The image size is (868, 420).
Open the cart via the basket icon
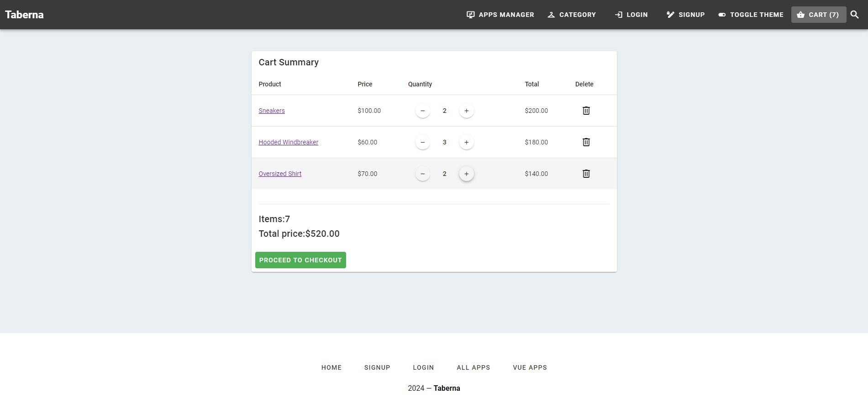(x=801, y=14)
